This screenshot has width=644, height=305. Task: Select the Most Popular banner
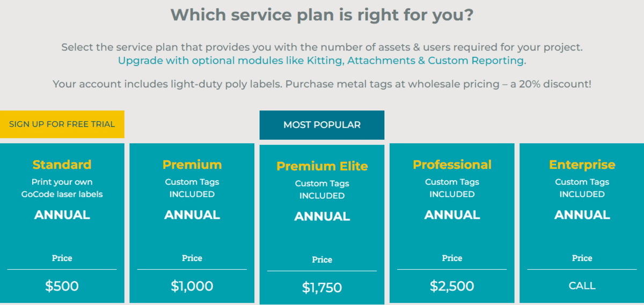[x=322, y=125]
